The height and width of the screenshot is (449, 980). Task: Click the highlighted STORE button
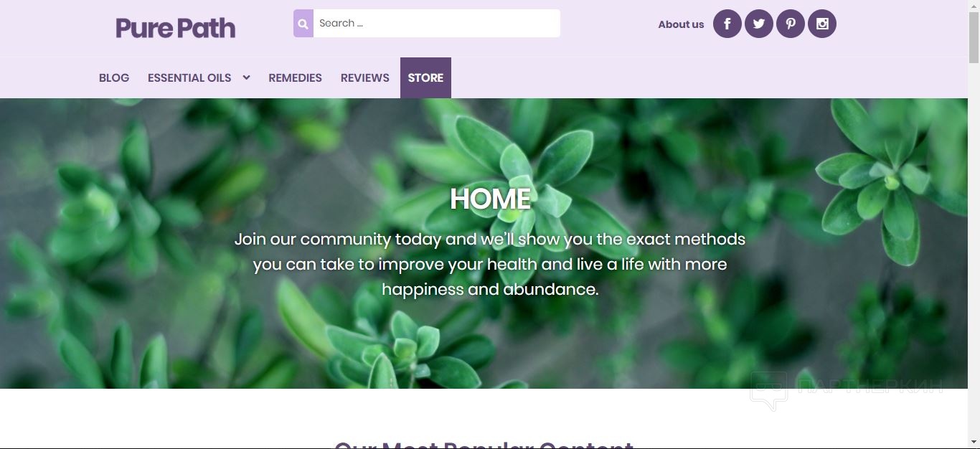[x=425, y=77]
